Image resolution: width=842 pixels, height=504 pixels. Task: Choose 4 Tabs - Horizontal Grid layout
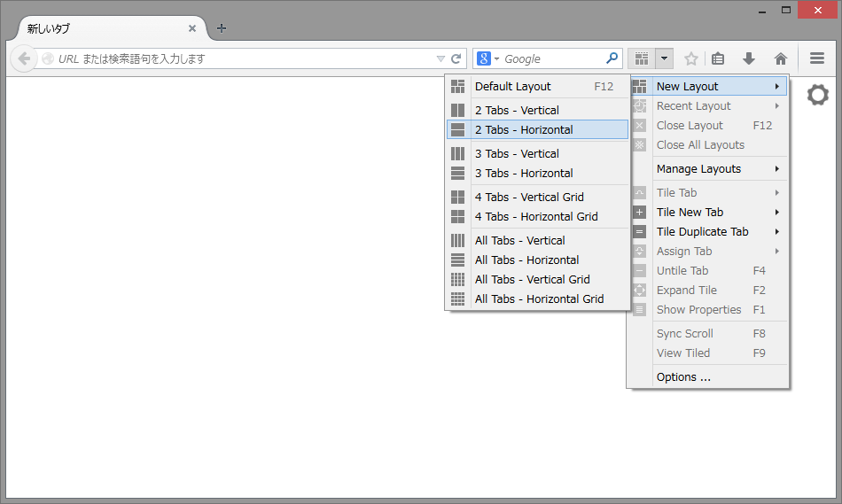pyautogui.click(x=538, y=217)
